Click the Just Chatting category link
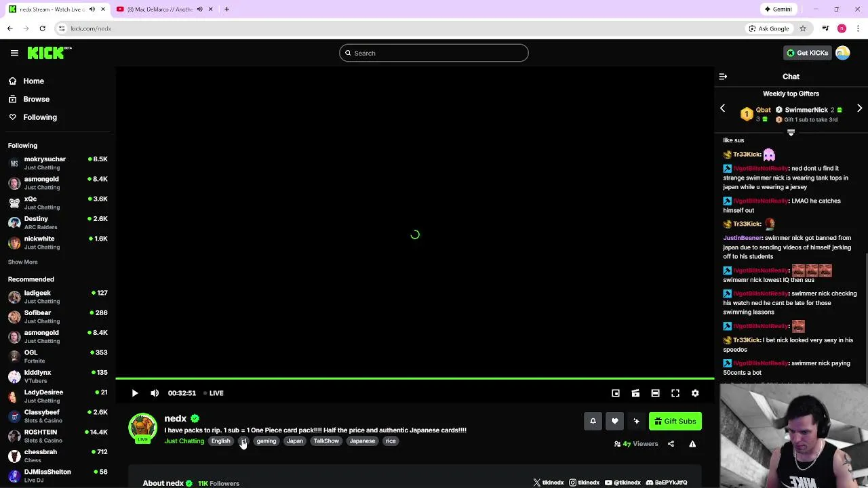The width and height of the screenshot is (868, 488). [184, 441]
